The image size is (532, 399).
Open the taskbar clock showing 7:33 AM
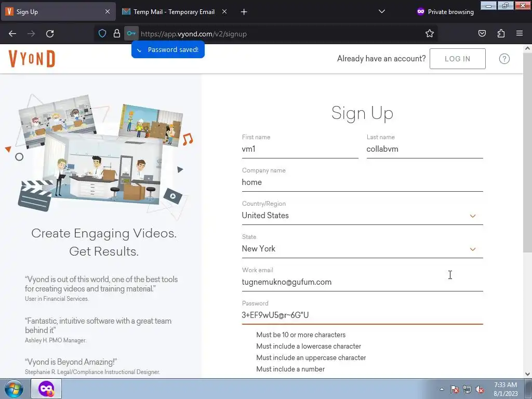tap(505, 389)
